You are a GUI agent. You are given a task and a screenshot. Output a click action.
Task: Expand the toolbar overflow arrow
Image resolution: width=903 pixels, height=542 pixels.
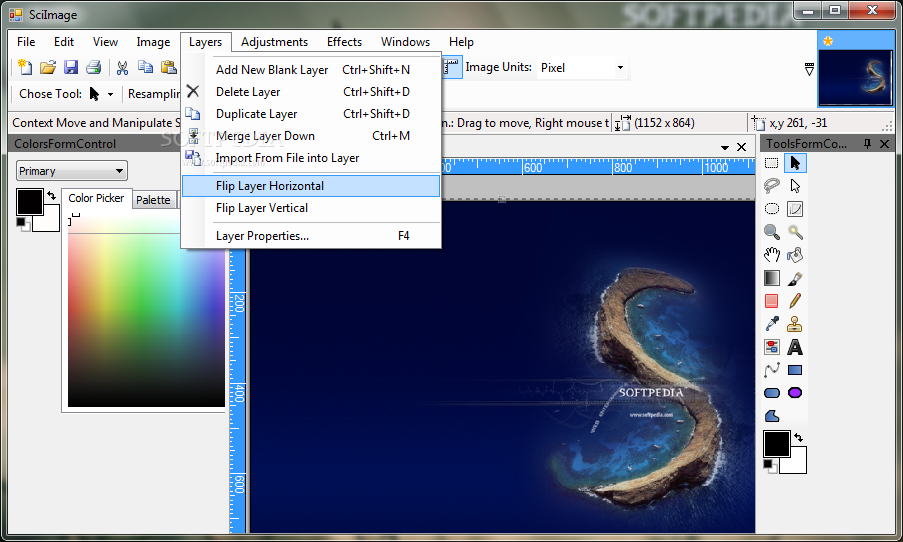[x=809, y=69]
